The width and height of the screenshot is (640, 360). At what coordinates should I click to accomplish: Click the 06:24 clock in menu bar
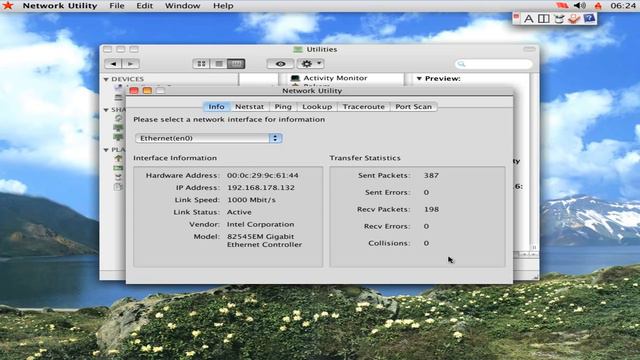coord(623,6)
